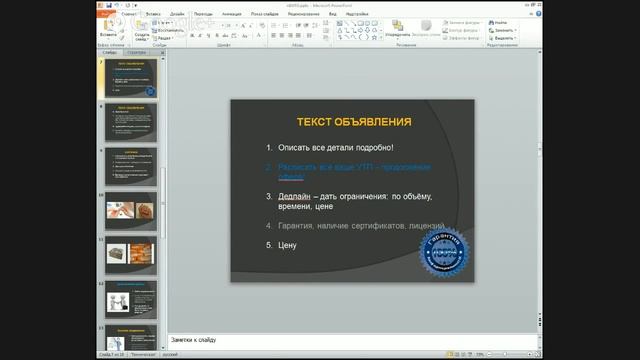This screenshot has width=640, height=360.
Task: Select the rectangle shape in shapes gallery
Action: click(x=360, y=24)
